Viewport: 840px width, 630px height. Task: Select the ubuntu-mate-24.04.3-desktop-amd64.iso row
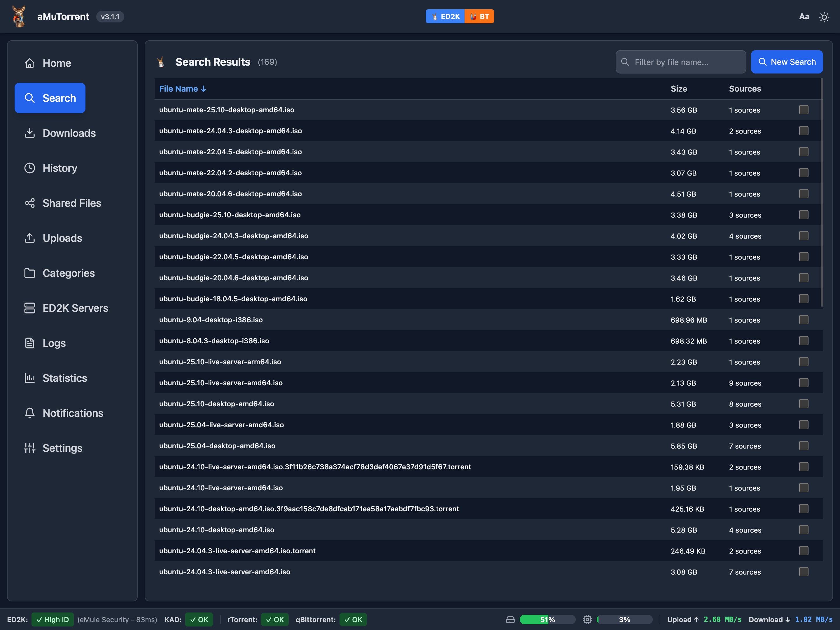click(488, 131)
